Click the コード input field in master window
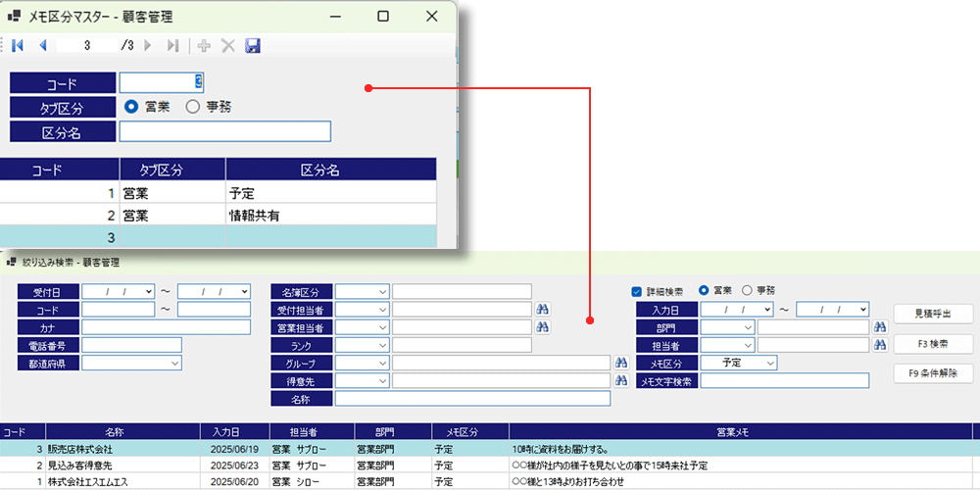Image resolution: width=980 pixels, height=490 pixels. [x=162, y=82]
